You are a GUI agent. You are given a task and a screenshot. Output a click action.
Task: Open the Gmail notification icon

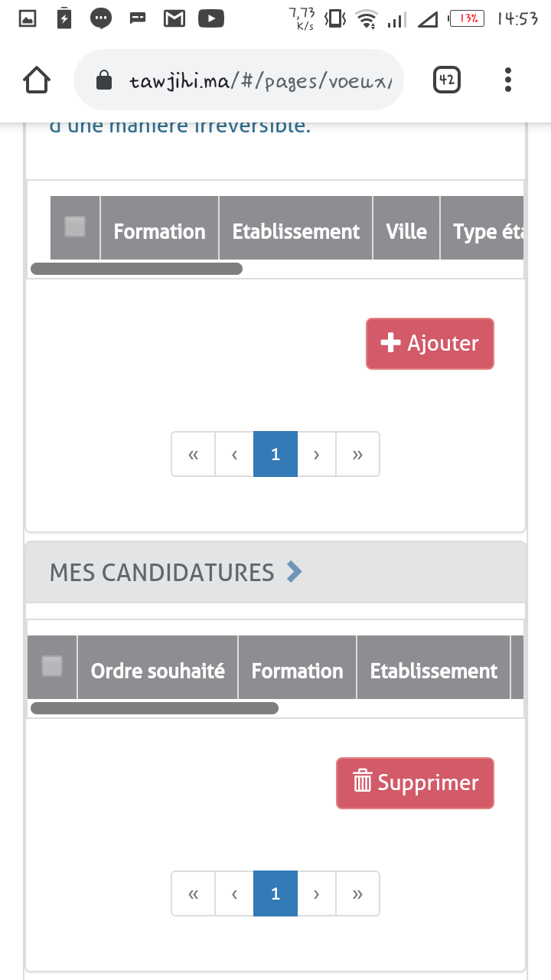[x=174, y=18]
